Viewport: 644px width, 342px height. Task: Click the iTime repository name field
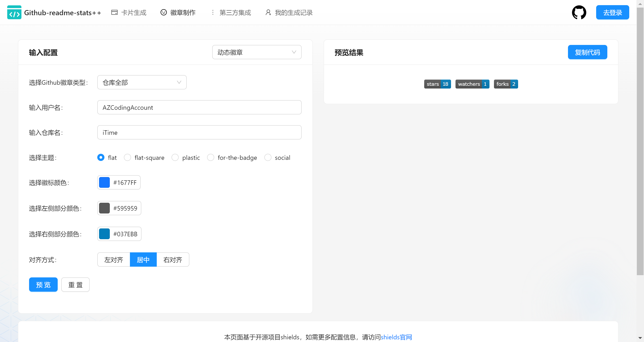199,133
